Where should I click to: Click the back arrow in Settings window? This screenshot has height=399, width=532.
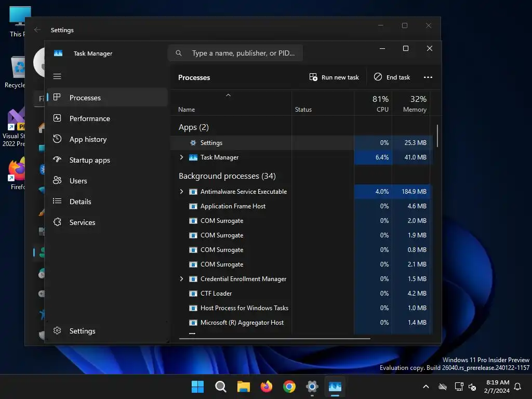click(37, 30)
